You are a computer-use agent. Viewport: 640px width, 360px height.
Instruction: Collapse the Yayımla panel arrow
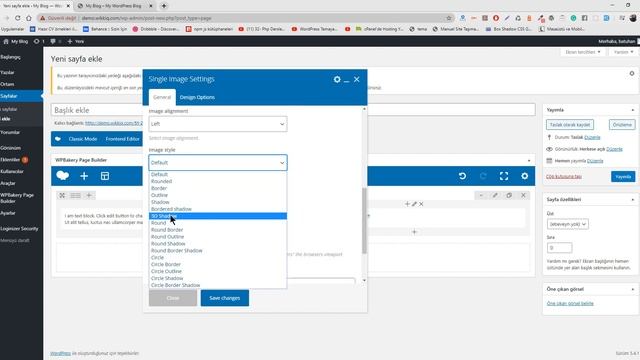click(x=633, y=110)
